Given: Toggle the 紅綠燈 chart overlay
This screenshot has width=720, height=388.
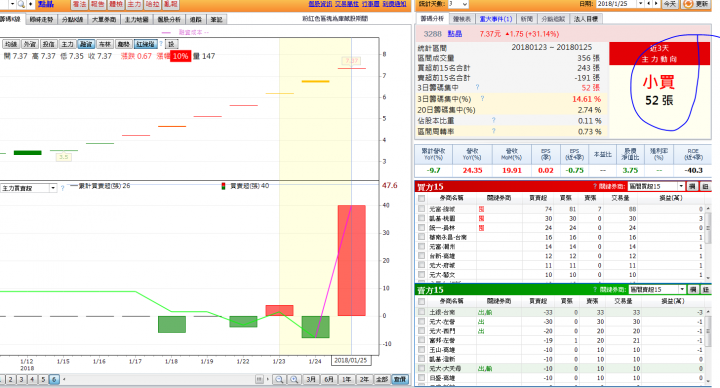Looking at the screenshot, I should (146, 44).
